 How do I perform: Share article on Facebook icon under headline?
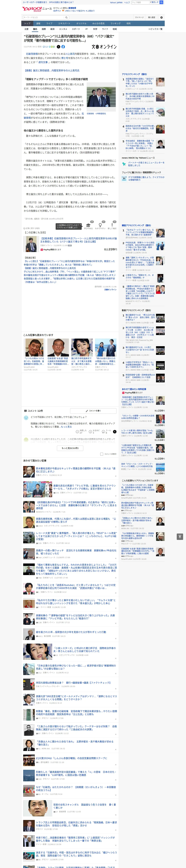pos(63,47)
